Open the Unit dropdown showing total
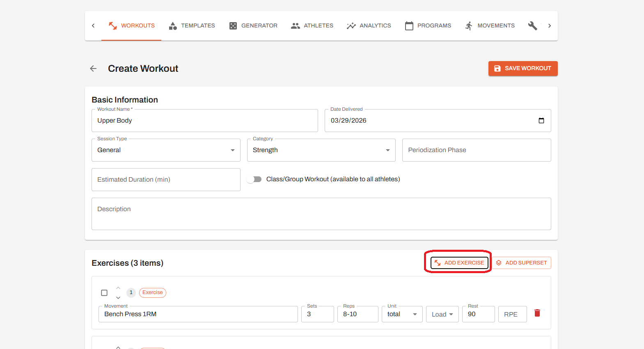The width and height of the screenshot is (644, 349). [x=402, y=314]
